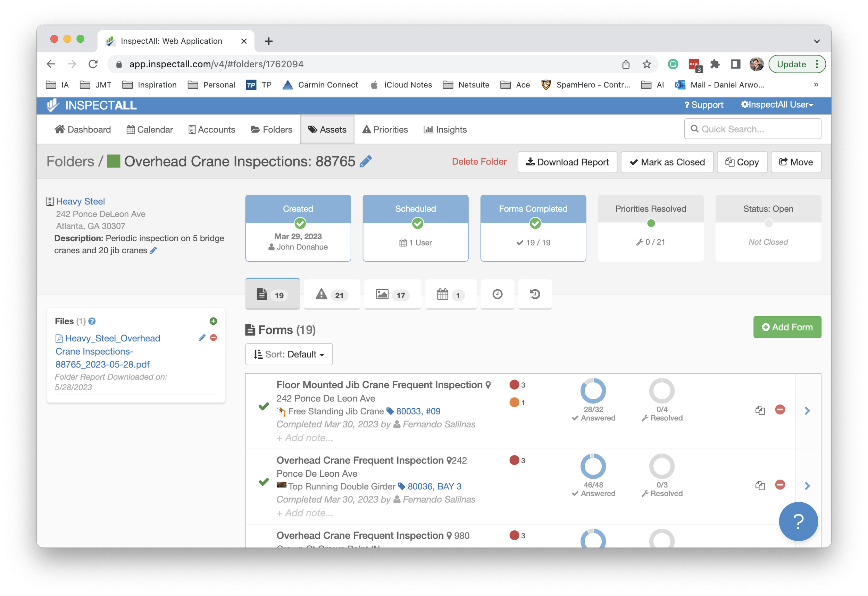Viewport: 868px width, 596px height.
Task: Mark folder as Closed
Action: tap(667, 162)
